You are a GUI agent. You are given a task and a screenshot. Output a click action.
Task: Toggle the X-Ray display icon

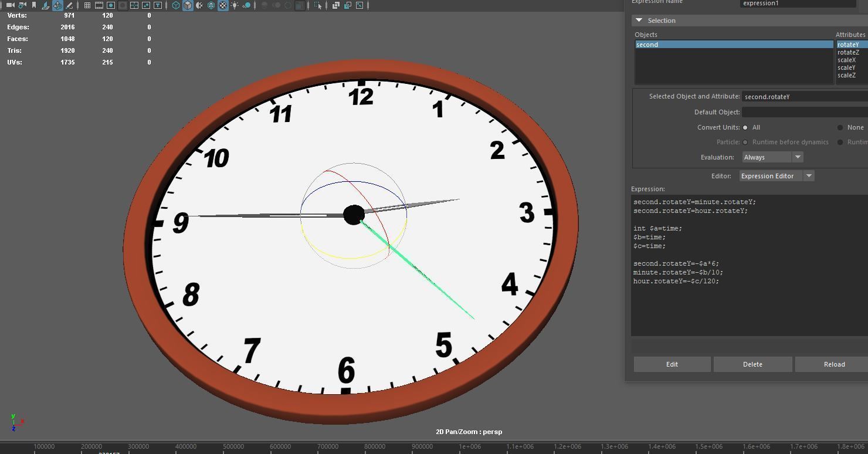click(335, 5)
